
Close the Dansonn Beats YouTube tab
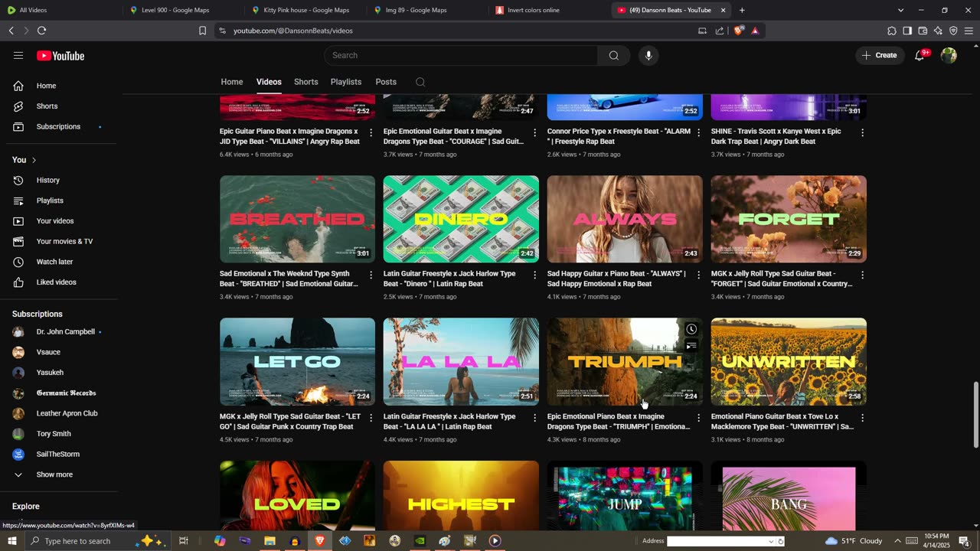[723, 10]
